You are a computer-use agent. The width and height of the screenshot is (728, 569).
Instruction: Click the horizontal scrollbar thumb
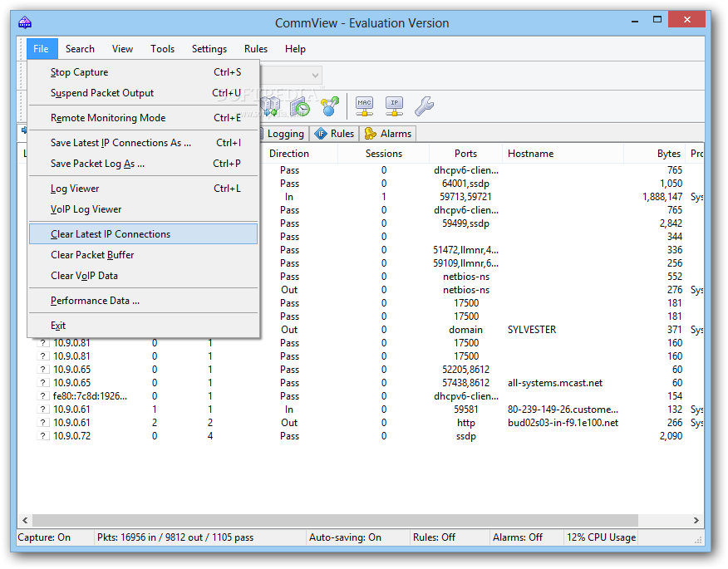pos(335,520)
